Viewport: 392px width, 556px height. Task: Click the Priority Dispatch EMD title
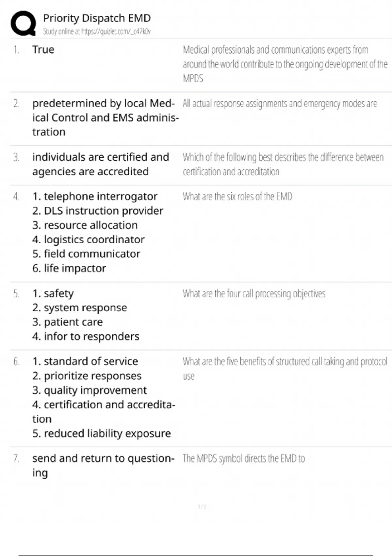(x=97, y=18)
